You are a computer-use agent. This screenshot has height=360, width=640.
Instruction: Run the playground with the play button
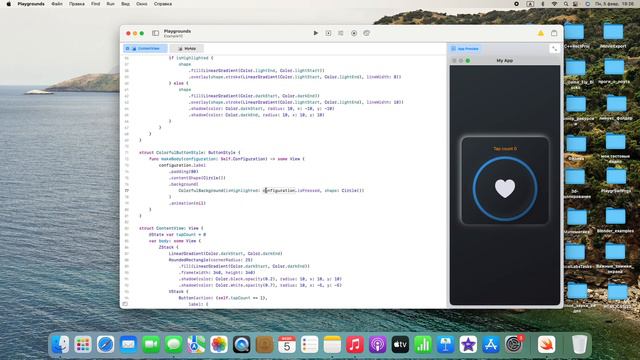pyautogui.click(x=316, y=33)
